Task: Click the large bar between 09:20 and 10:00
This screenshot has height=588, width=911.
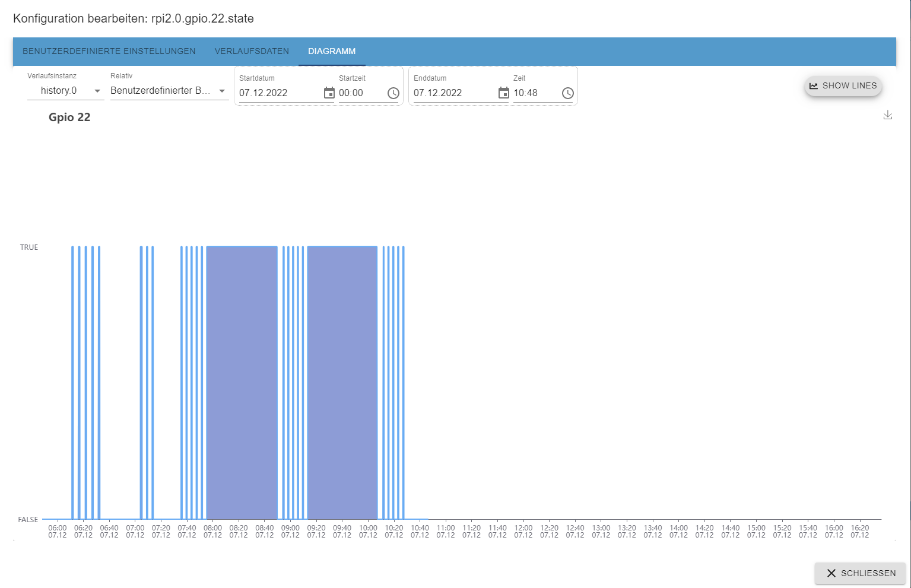Action: click(x=342, y=383)
